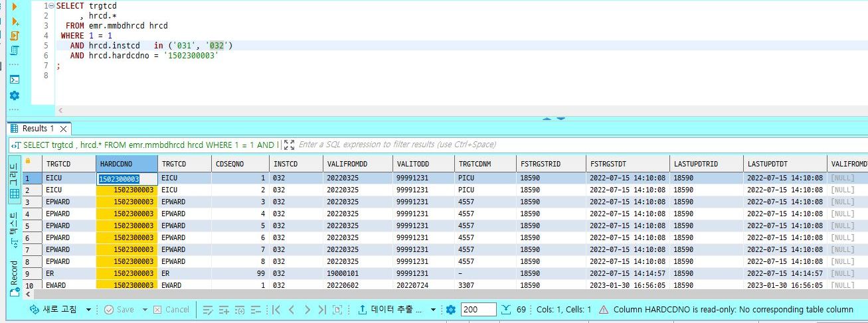Select row number 9 header
Screen dimensions: 868x323
coord(31,273)
